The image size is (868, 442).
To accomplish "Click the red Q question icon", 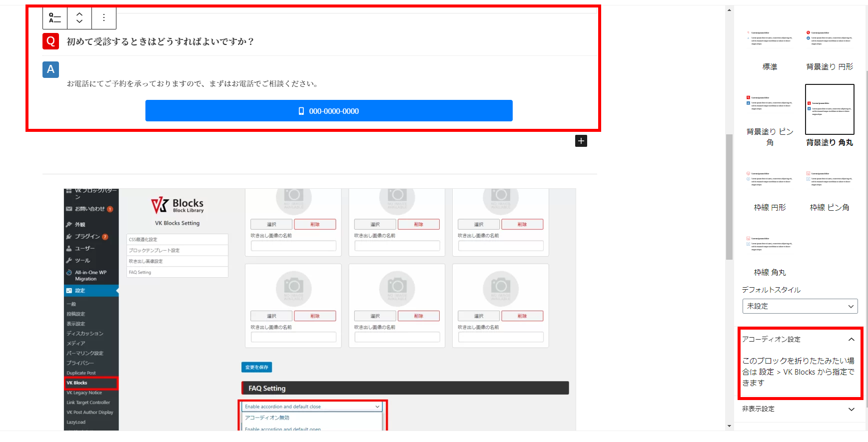I will 50,41.
